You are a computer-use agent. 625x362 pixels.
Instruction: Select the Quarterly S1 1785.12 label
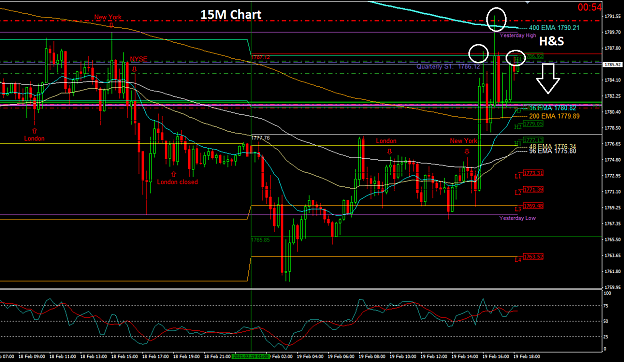pos(448,67)
